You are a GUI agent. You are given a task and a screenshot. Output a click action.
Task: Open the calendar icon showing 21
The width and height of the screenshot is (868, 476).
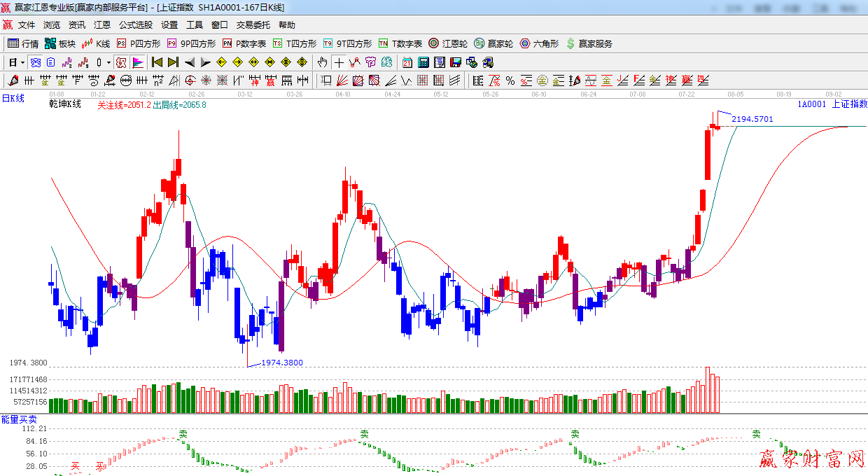[x=407, y=62]
